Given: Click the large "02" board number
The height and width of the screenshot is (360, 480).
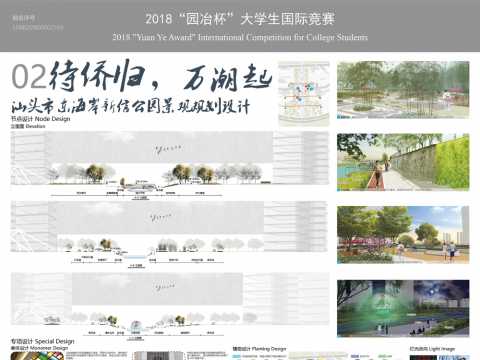Looking at the screenshot, I should (30, 77).
